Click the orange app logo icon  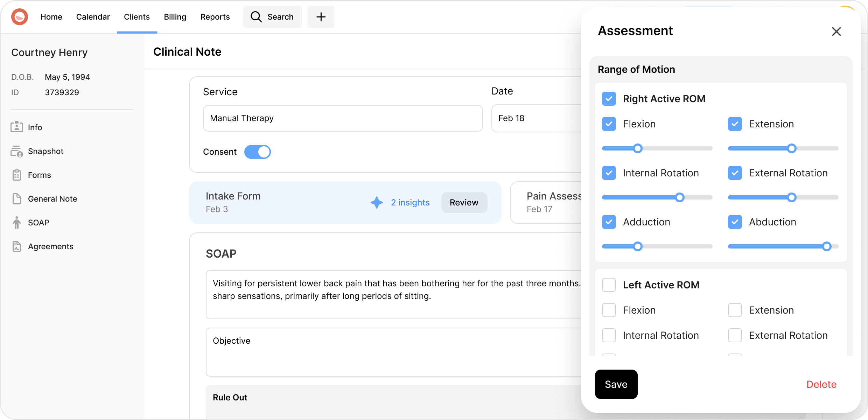point(20,17)
